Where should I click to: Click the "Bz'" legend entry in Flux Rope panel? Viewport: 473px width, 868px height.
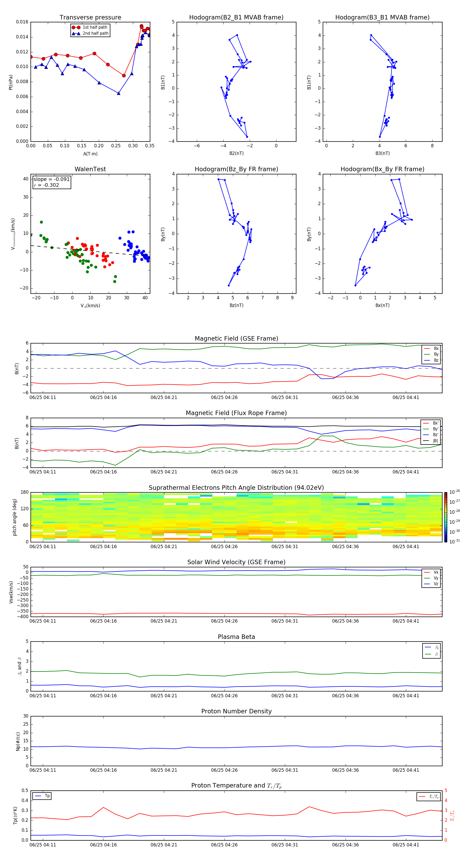tap(431, 435)
